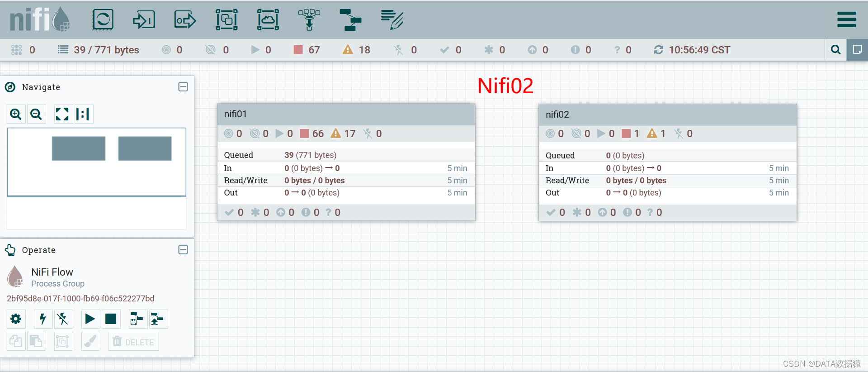The image size is (868, 372).
Task: Select the Funnel toolbar icon
Action: tap(309, 20)
